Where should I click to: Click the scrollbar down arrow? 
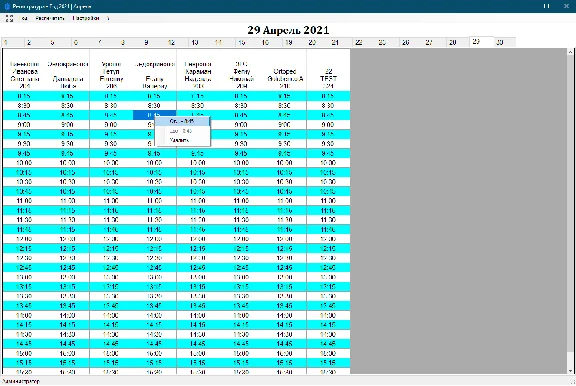pos(570,371)
